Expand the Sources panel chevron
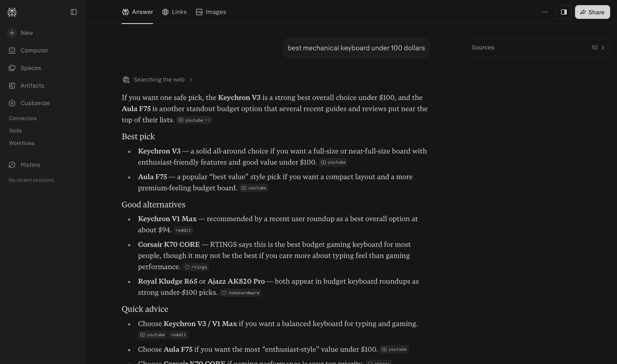 (603, 48)
